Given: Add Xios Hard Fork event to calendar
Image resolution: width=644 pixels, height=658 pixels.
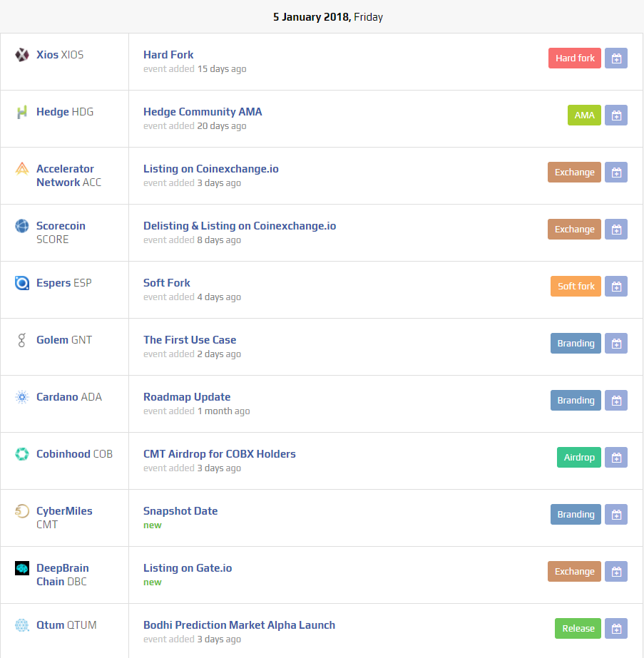Looking at the screenshot, I should coord(616,58).
